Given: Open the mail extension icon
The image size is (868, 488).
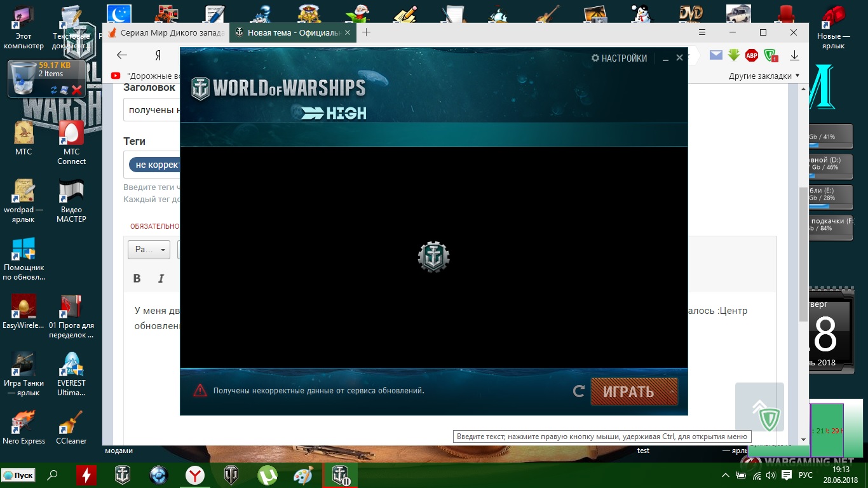Looking at the screenshot, I should click(716, 55).
